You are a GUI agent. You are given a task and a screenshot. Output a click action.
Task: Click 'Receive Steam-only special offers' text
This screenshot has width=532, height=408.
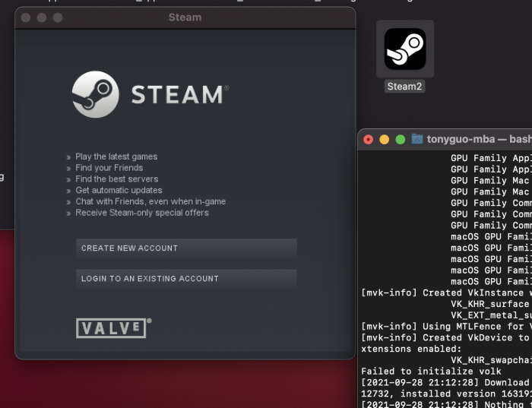pos(142,213)
